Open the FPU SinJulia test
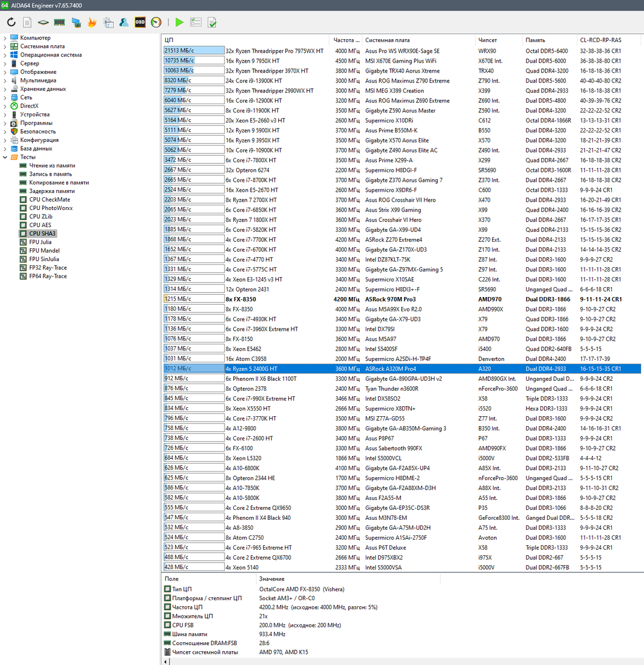 pos(44,259)
